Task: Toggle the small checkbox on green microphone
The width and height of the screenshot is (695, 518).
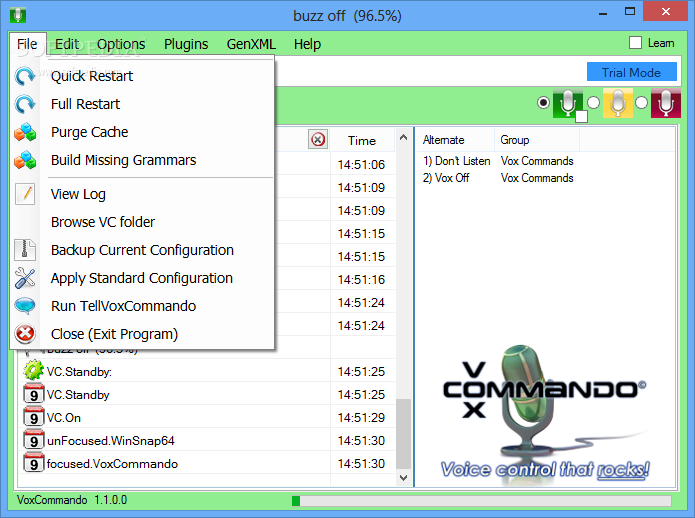Action: click(581, 117)
